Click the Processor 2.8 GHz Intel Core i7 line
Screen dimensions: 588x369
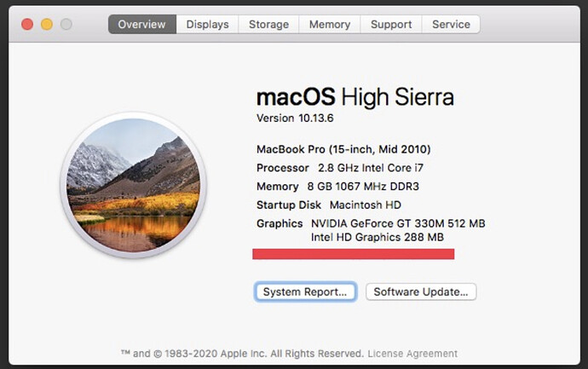340,168
